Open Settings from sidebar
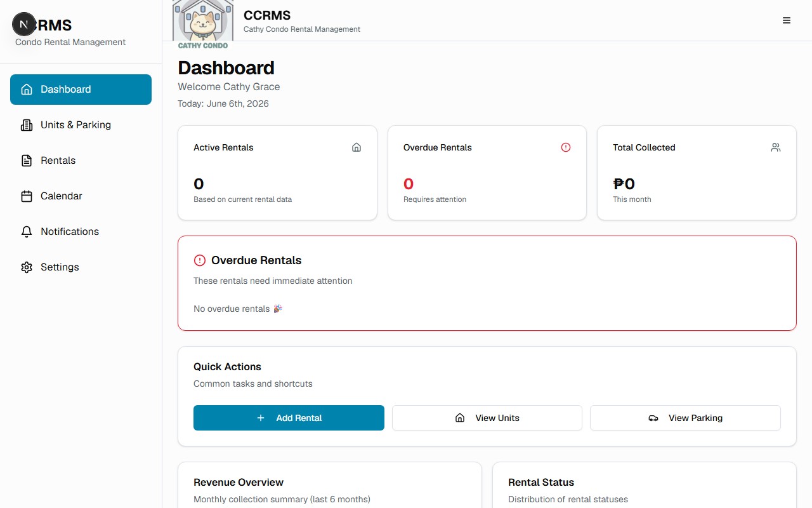Viewport: 812px width, 508px height. click(81, 267)
